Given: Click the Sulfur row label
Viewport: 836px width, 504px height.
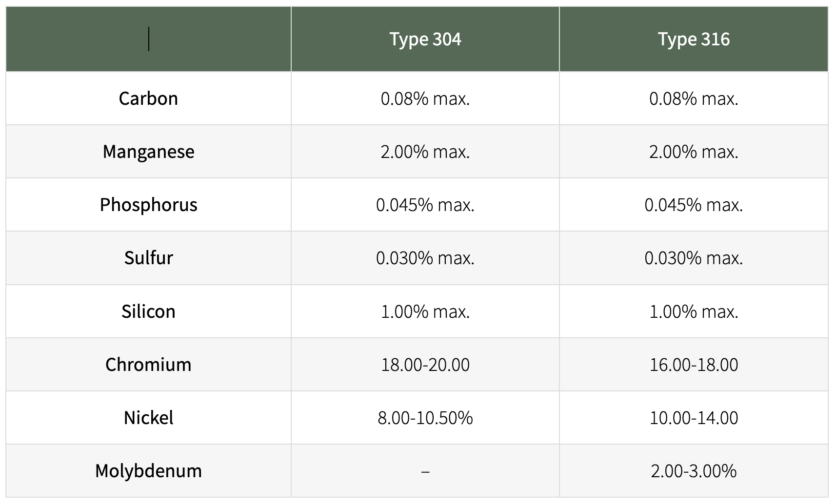Looking at the screenshot, I should point(148,258).
